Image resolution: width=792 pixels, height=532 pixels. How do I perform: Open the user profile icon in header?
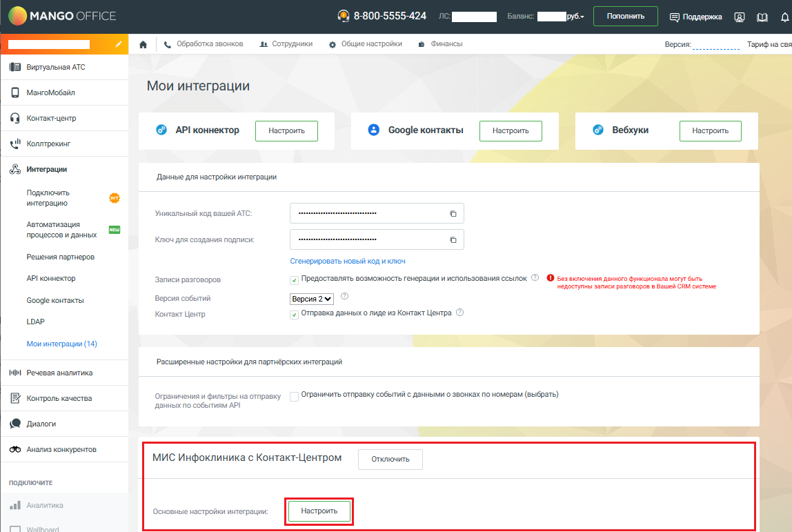(x=740, y=17)
